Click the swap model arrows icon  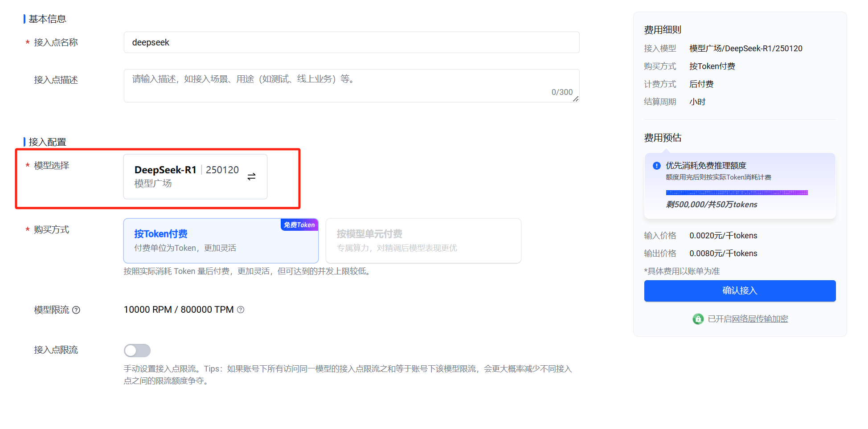pyautogui.click(x=251, y=177)
